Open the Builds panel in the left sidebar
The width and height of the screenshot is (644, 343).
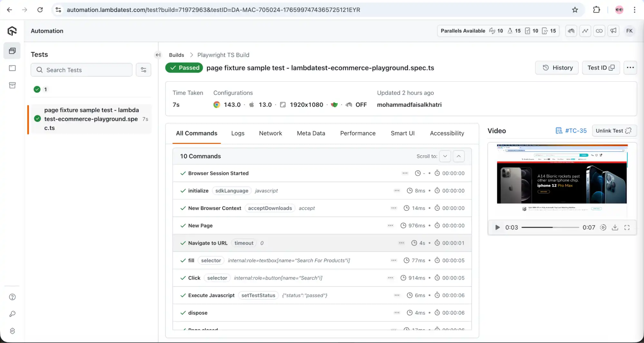12,51
